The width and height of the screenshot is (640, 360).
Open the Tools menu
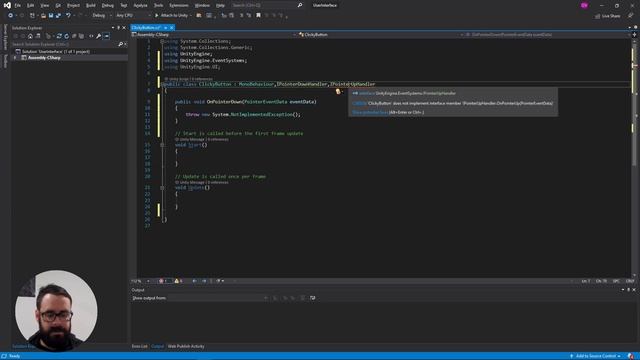pyautogui.click(x=158, y=5)
